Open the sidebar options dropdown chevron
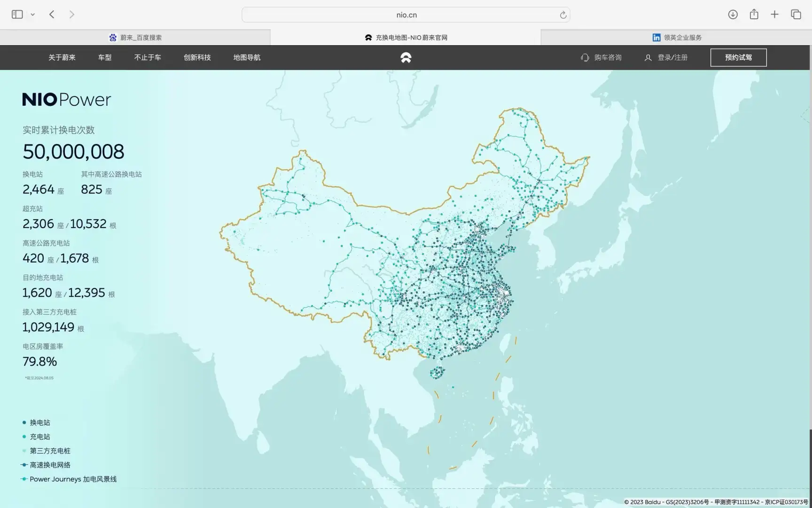812x508 pixels. pyautogui.click(x=33, y=15)
